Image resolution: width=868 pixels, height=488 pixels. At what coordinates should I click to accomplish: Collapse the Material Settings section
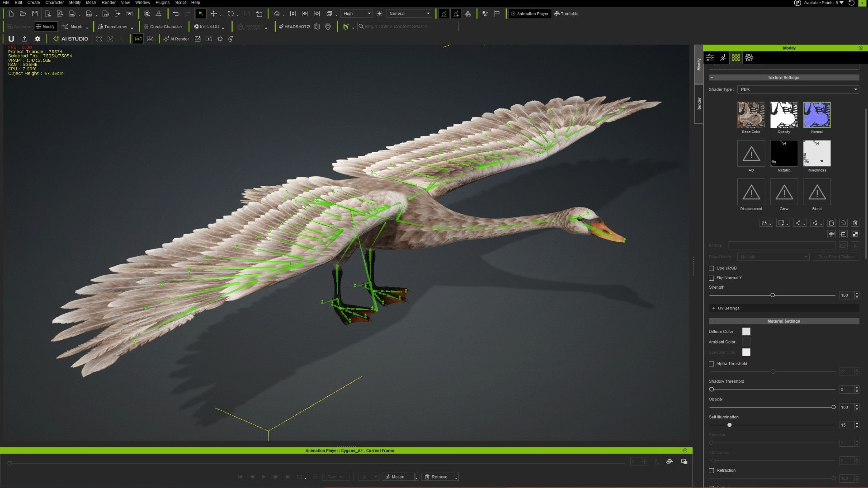click(x=784, y=321)
